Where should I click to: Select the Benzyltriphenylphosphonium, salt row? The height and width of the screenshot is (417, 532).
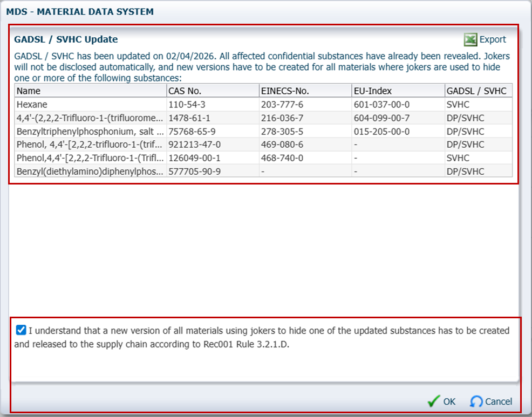[263, 131]
